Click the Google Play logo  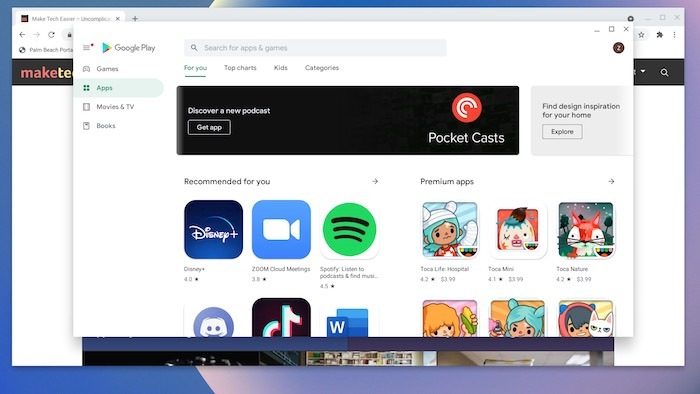click(x=128, y=48)
